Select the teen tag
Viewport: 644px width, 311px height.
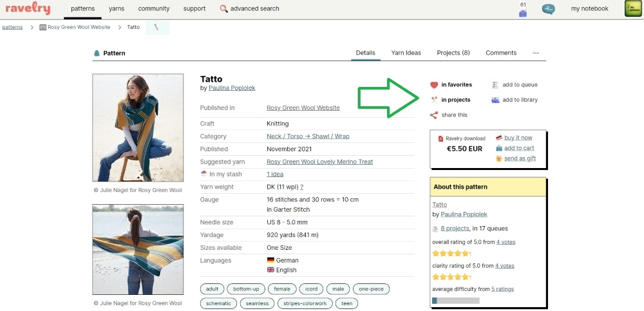(346, 304)
